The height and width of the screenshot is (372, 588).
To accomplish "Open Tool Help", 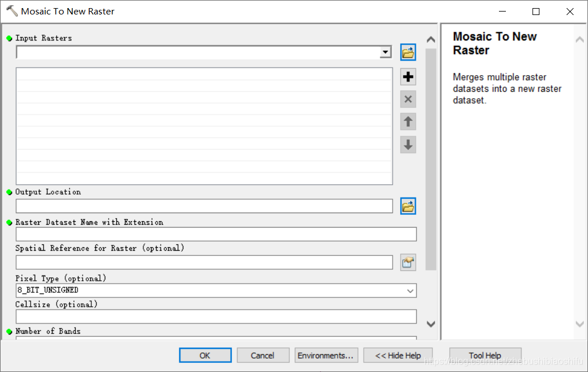I will tap(485, 355).
